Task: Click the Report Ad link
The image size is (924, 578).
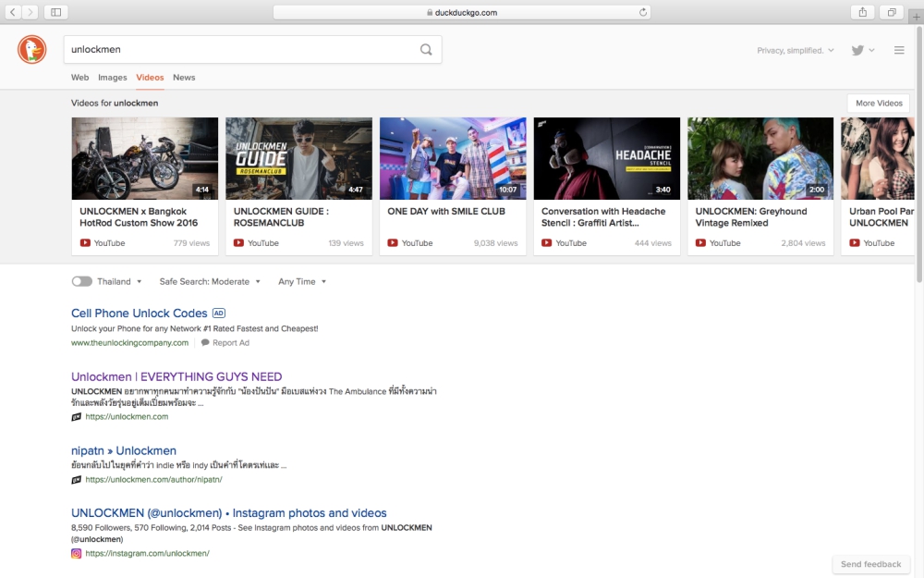Action: (231, 343)
